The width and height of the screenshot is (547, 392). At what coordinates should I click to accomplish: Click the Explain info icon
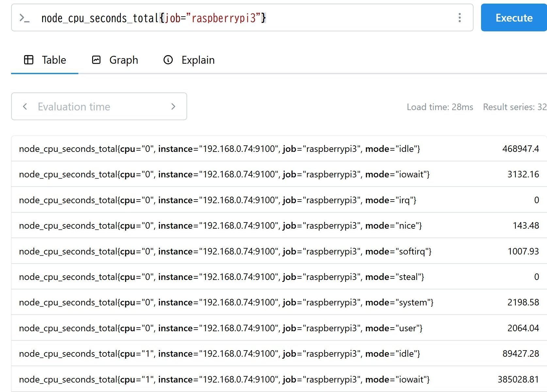tap(168, 60)
